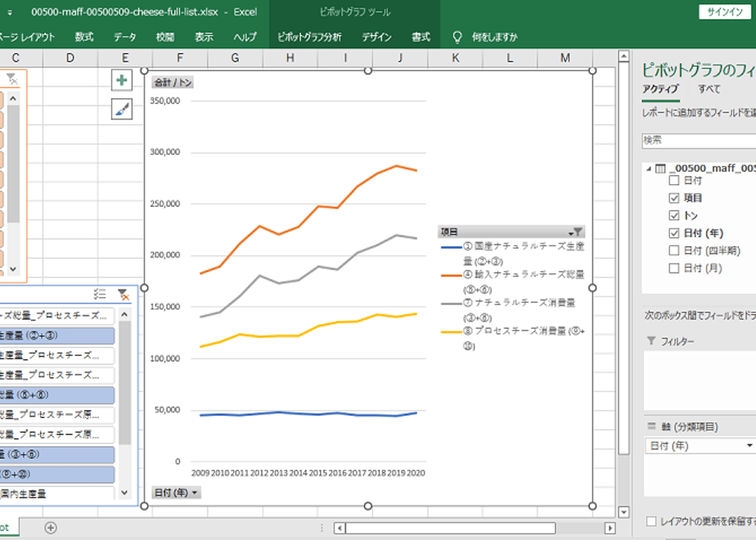The width and height of the screenshot is (756, 540).
Task: Click the lightbulb Tell Me icon
Action: tap(457, 37)
